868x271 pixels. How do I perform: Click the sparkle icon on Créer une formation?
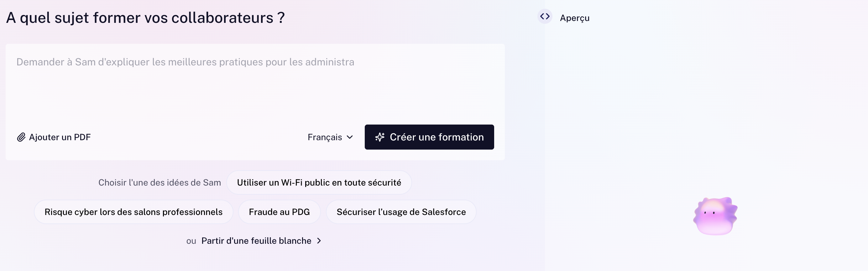380,137
